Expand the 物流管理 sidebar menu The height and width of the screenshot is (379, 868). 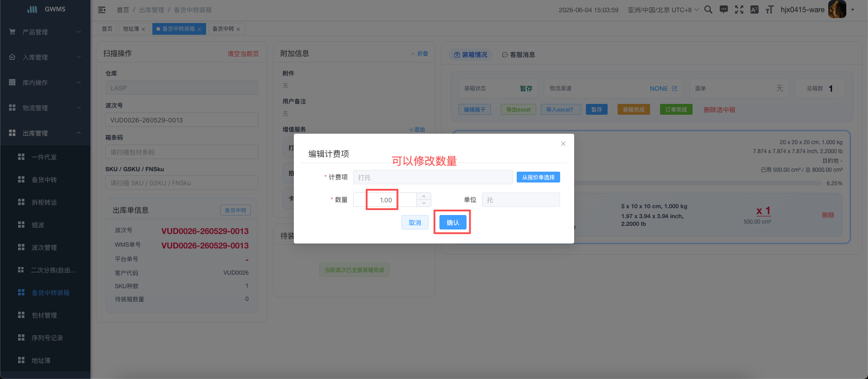pos(45,108)
